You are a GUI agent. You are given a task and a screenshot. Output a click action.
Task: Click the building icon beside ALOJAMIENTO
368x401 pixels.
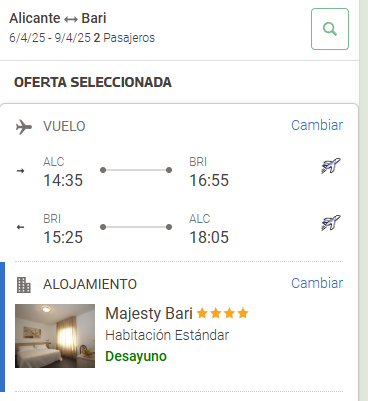pyautogui.click(x=24, y=285)
